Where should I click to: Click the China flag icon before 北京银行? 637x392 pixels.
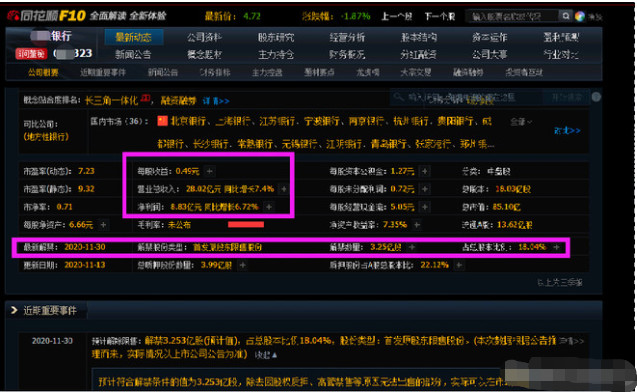pos(162,121)
